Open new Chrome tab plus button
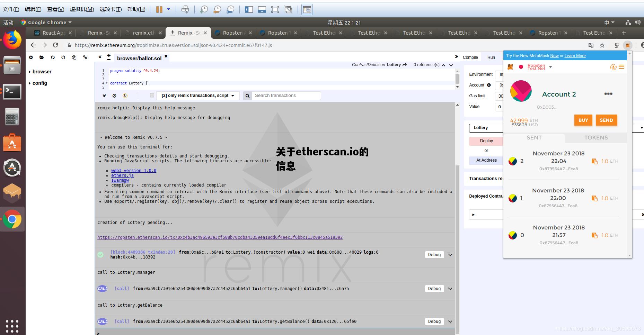Screen dimensions: 644x335 coord(624,33)
